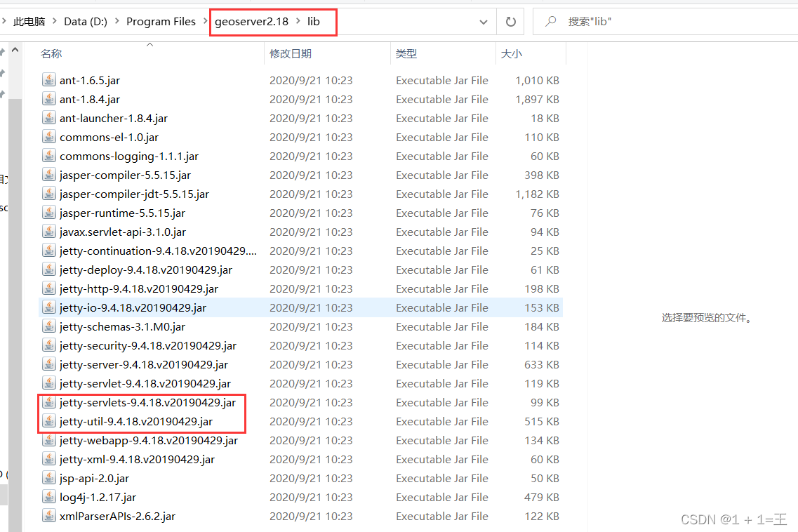Select file name jetty-webapp-9.4.18.v20190429.jar

point(149,440)
